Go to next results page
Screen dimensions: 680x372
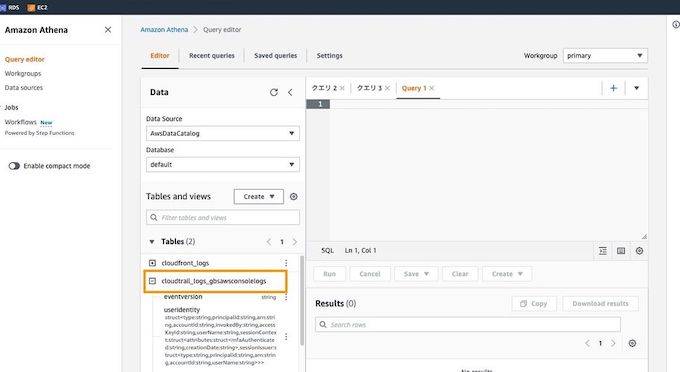click(x=613, y=343)
